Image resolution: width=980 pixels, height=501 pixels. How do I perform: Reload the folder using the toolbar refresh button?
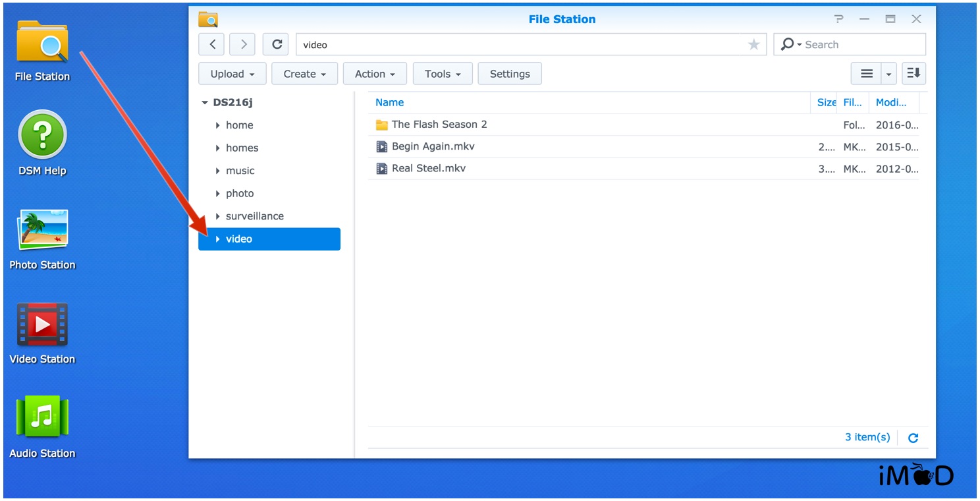277,44
